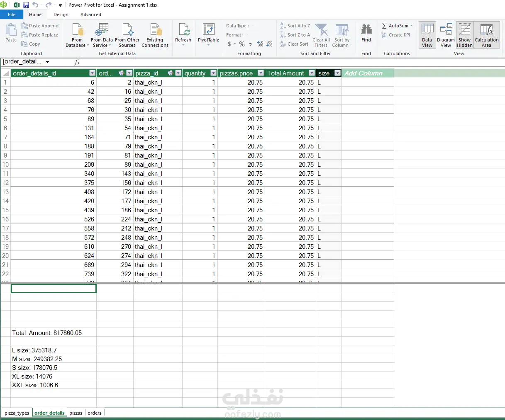505x420 pixels.
Task: Decrease decimal places
Action: pyautogui.click(x=269, y=44)
